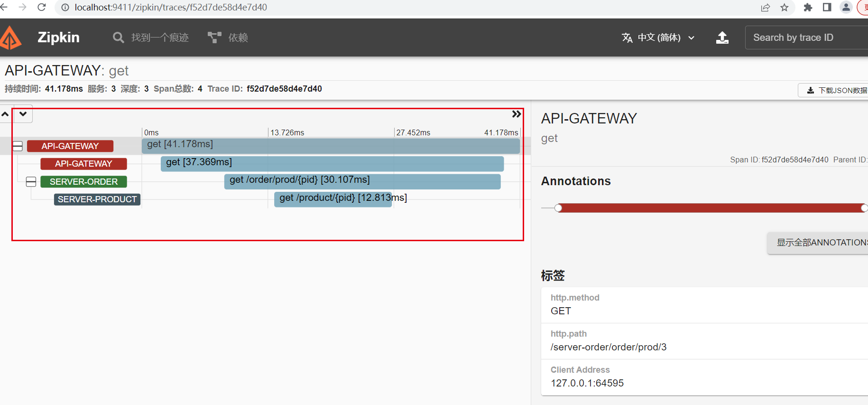Click the /server-order/order/prod/3 path value
Screen dimensions: 868x405
pyautogui.click(x=609, y=347)
